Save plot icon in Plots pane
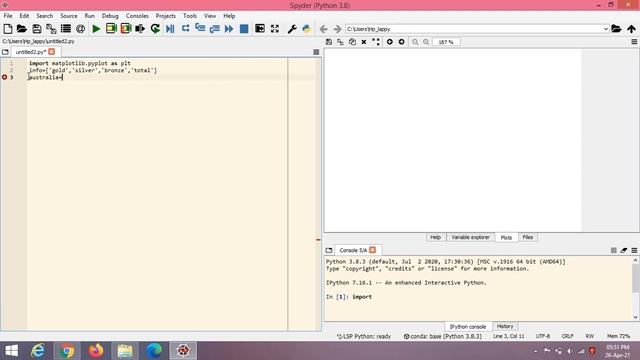The width and height of the screenshot is (640, 360). tap(329, 42)
